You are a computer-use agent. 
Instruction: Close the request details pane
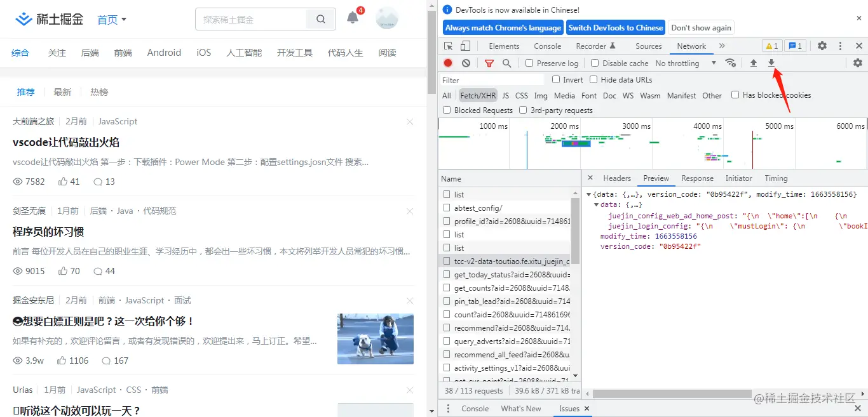pyautogui.click(x=590, y=178)
